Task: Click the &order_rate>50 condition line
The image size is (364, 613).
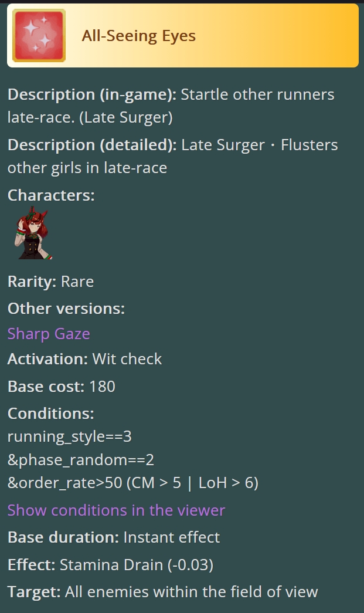Action: tap(133, 483)
